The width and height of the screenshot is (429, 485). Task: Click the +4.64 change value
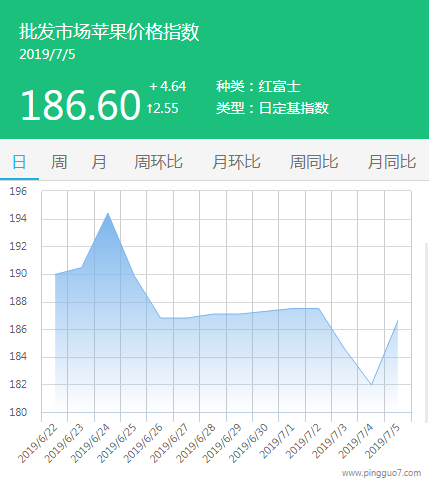click(x=168, y=86)
